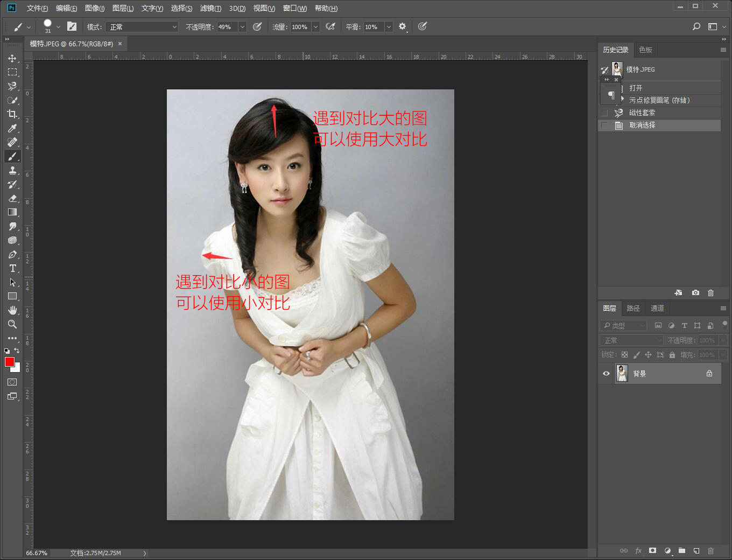
Task: Switch to the 色板 tab
Action: (x=645, y=50)
